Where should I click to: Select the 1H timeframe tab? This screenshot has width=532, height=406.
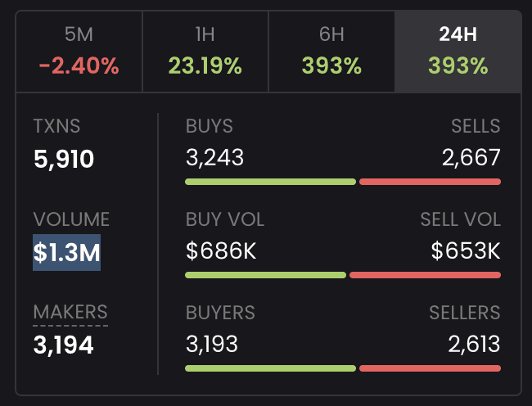205,52
